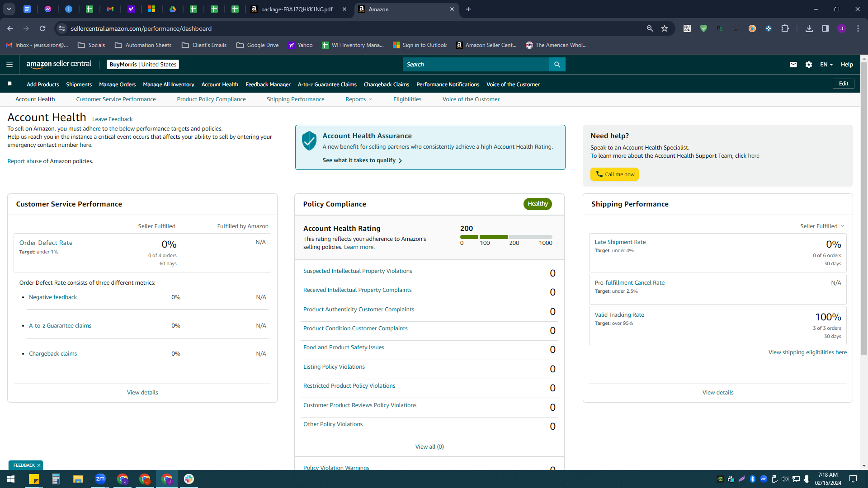The width and height of the screenshot is (868, 488).
Task: Open the Chrome side panel icon
Action: [826, 28]
